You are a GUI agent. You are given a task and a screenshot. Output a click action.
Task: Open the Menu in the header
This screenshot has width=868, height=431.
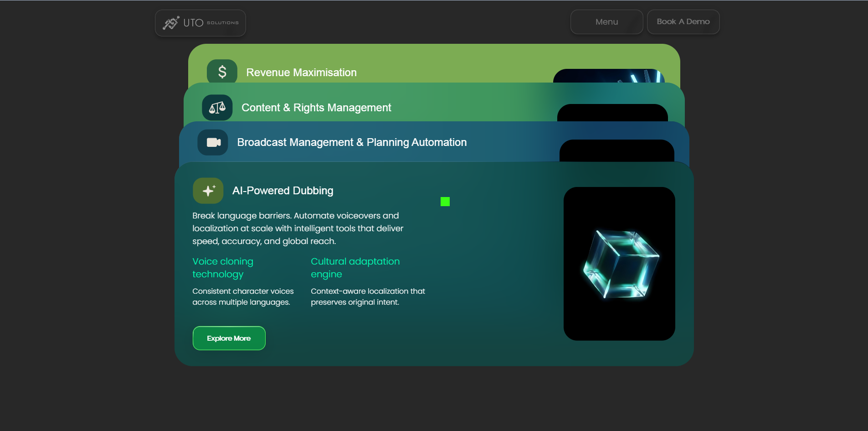606,22
